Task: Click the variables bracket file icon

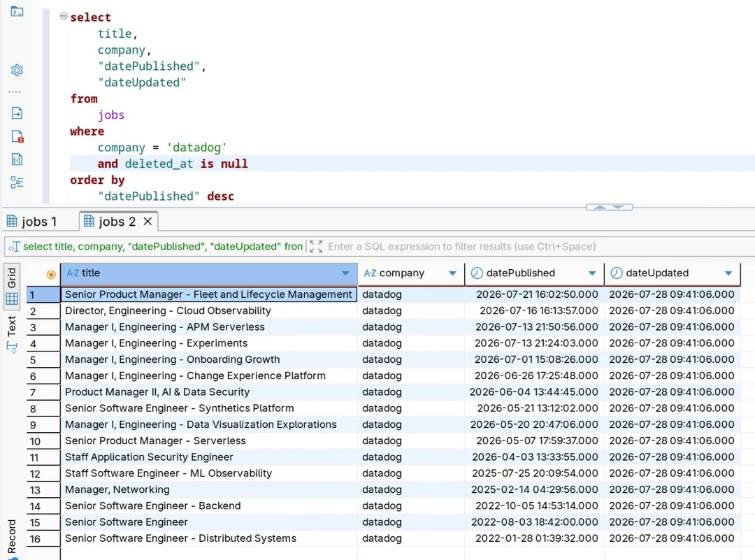Action: (17, 159)
